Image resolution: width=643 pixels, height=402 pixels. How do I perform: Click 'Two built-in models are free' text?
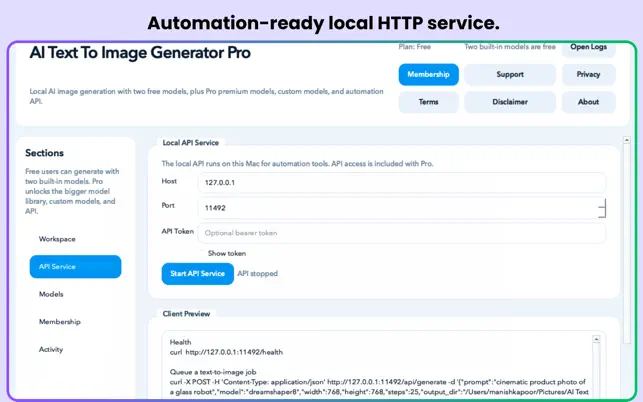pos(510,47)
